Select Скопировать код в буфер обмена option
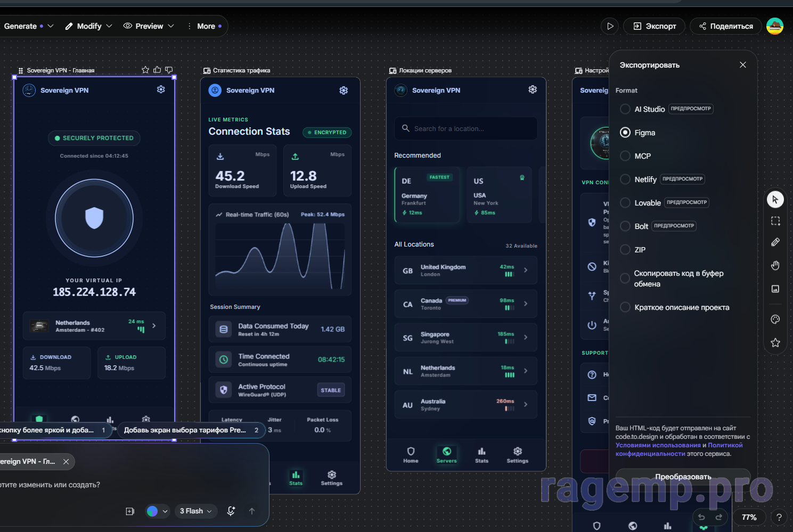 625,279
